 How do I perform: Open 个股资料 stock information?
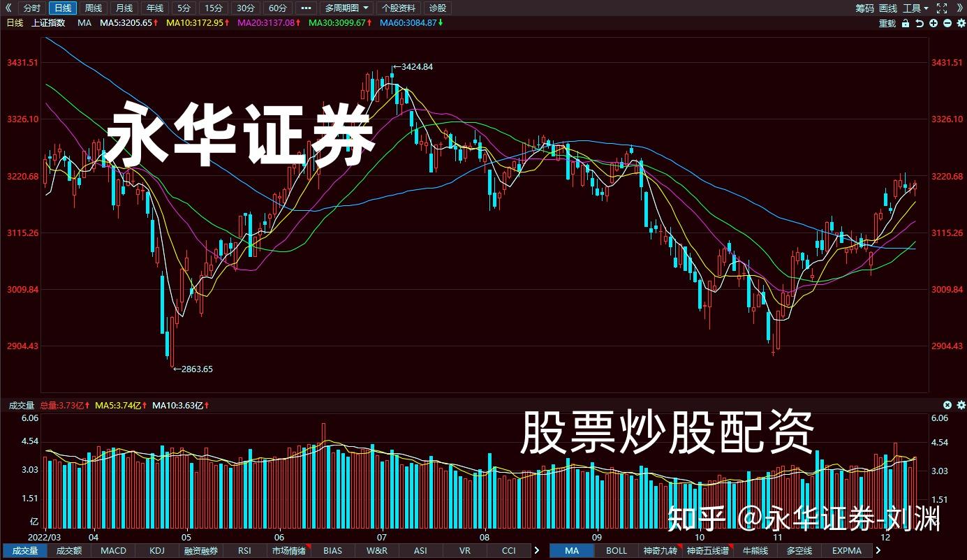tap(400, 8)
